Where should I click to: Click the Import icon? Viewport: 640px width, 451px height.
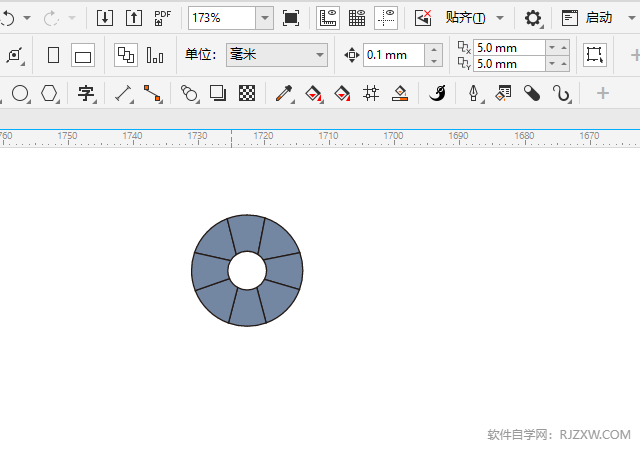(104, 18)
